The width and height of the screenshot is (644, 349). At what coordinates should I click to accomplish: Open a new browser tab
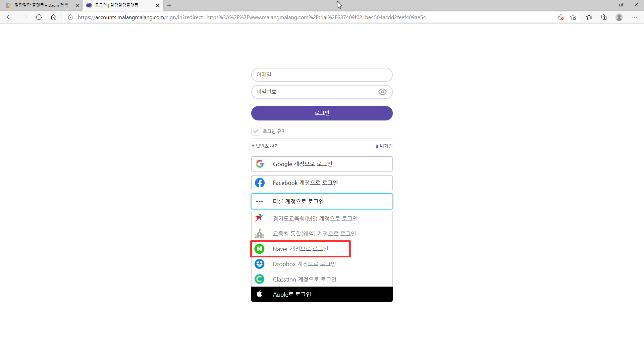pos(169,5)
